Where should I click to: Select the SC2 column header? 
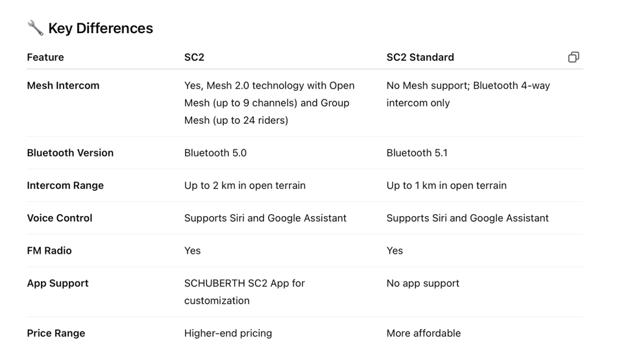click(194, 57)
